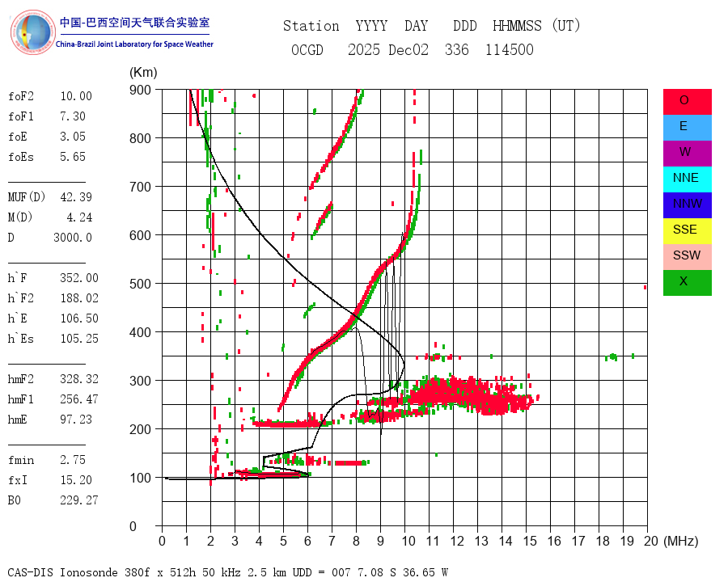Viewport: 728px width, 582px height.
Task: Click the cyan NNE legend swatch
Action: point(687,179)
